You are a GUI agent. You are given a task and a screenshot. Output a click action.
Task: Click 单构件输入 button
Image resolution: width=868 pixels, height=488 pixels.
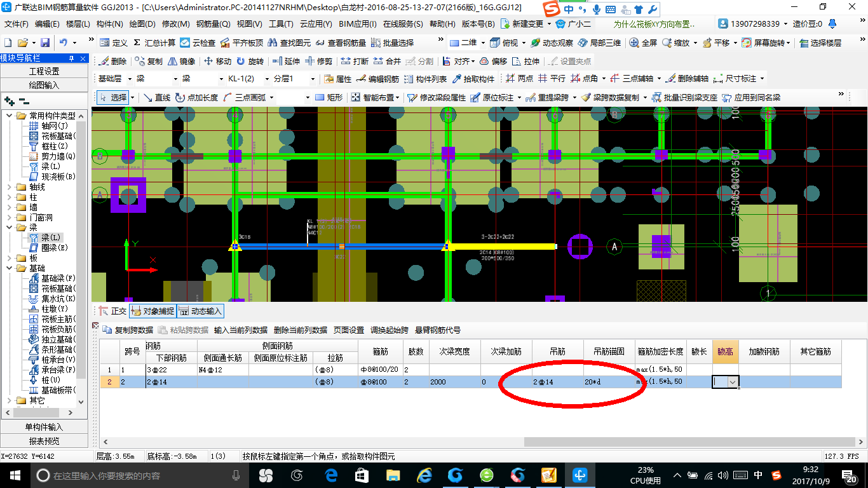pyautogui.click(x=44, y=427)
